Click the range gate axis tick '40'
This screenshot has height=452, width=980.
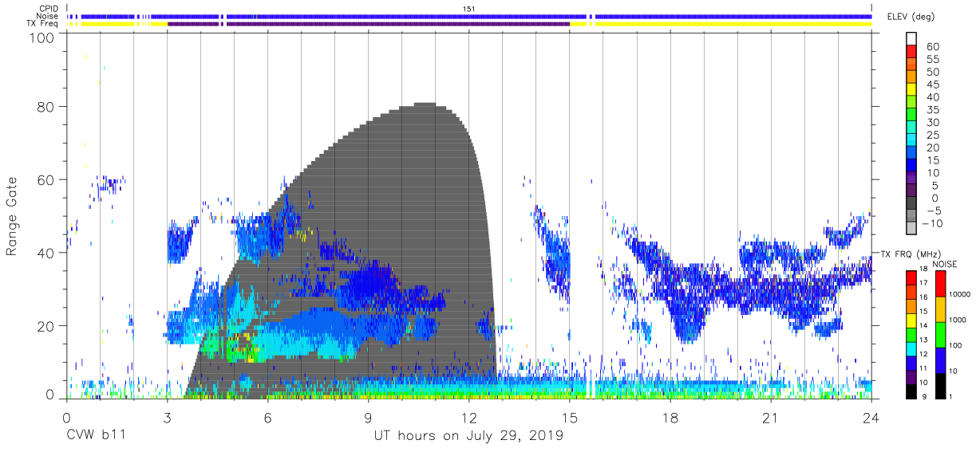46,253
